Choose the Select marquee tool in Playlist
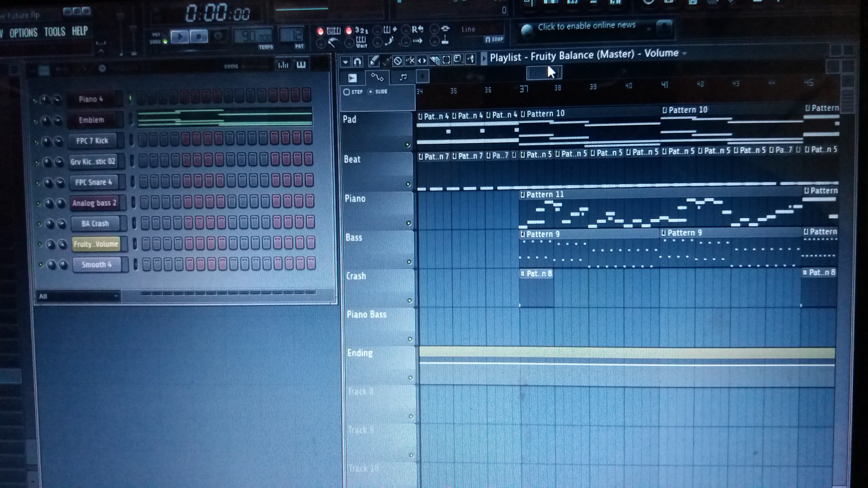This screenshot has width=868, height=488. coord(446,60)
